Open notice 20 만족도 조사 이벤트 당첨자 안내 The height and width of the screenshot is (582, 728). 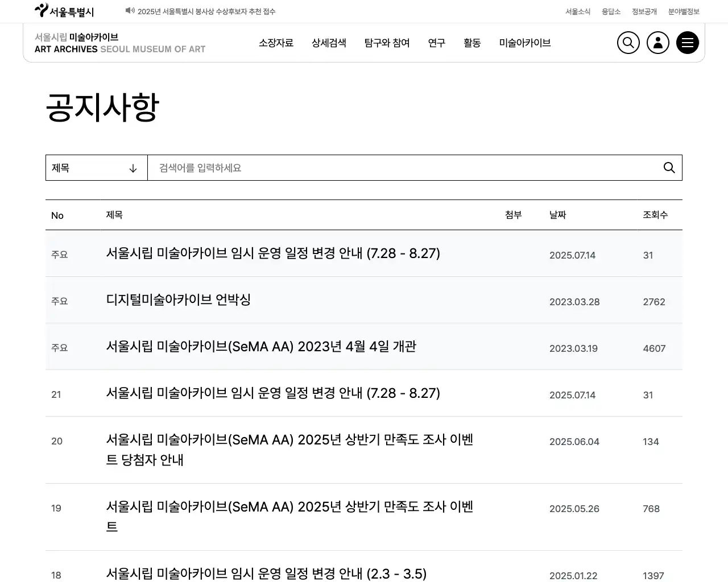click(x=290, y=450)
